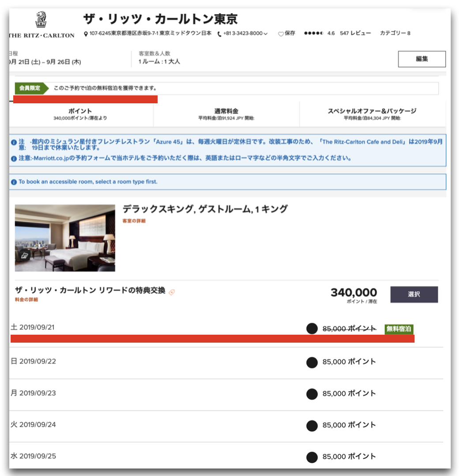Image resolution: width=460 pixels, height=476 pixels.
Task: Click the struck-through 85,000 ポイント text
Action: pyautogui.click(x=349, y=329)
